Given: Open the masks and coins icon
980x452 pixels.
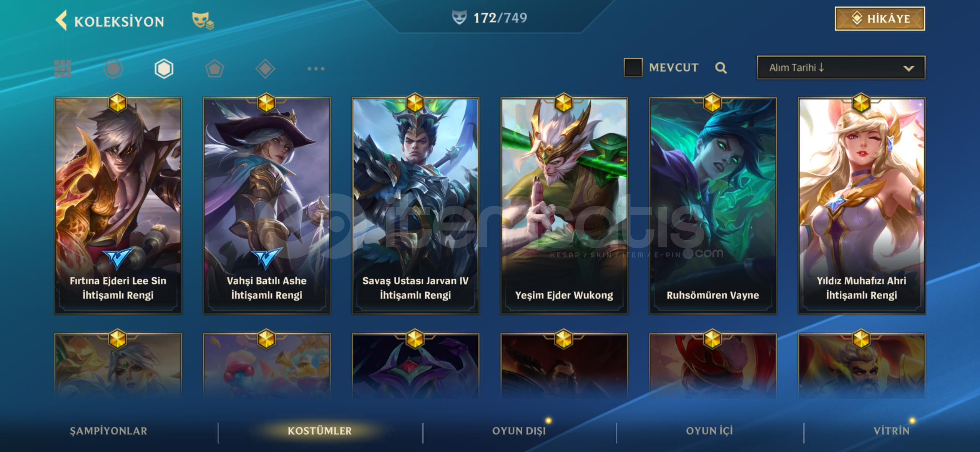Looking at the screenshot, I should (x=203, y=21).
